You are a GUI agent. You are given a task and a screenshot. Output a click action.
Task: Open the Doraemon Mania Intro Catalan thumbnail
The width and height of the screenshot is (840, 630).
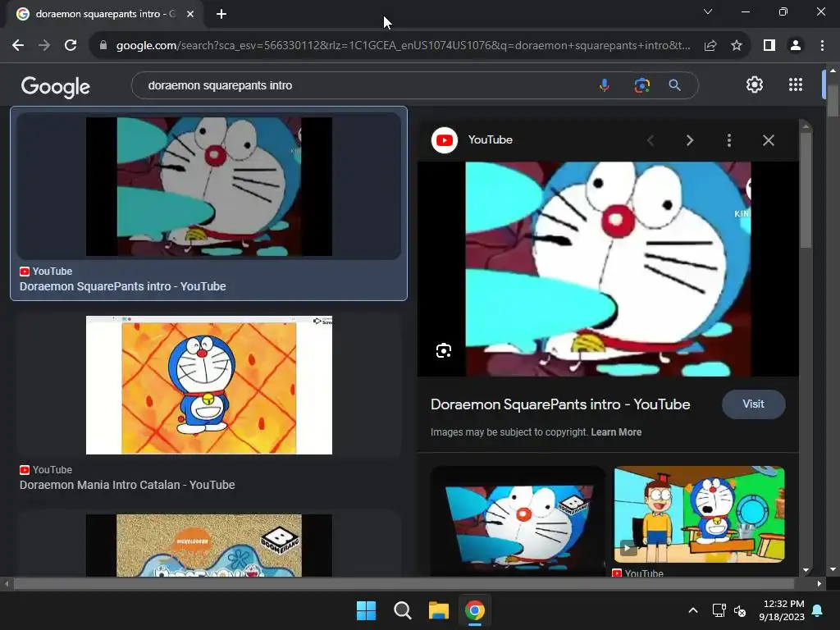point(209,386)
